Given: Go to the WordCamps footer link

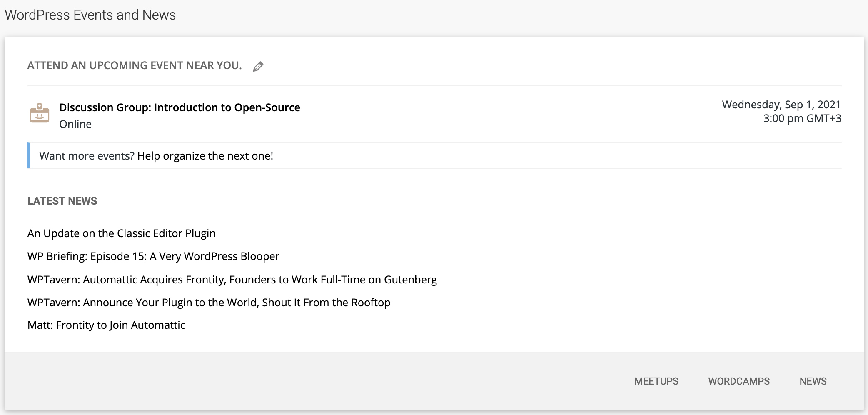Looking at the screenshot, I should (739, 381).
